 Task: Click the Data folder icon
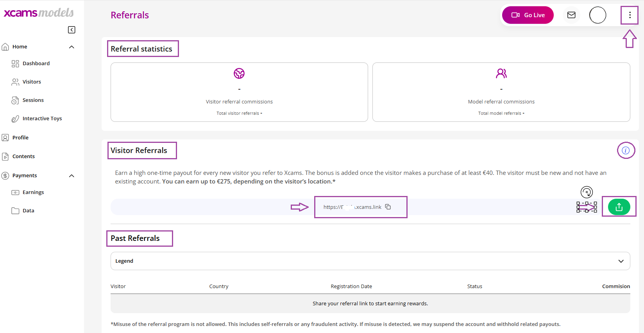click(15, 211)
